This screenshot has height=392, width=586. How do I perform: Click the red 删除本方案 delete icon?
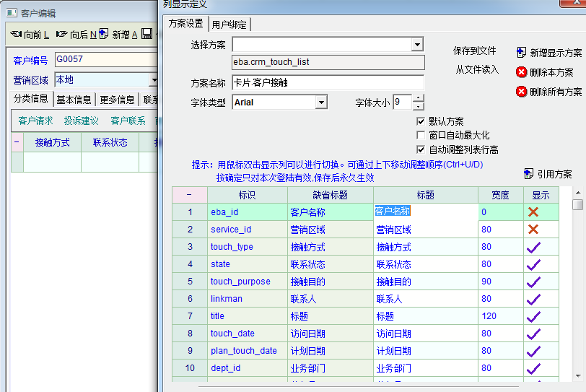tap(522, 72)
